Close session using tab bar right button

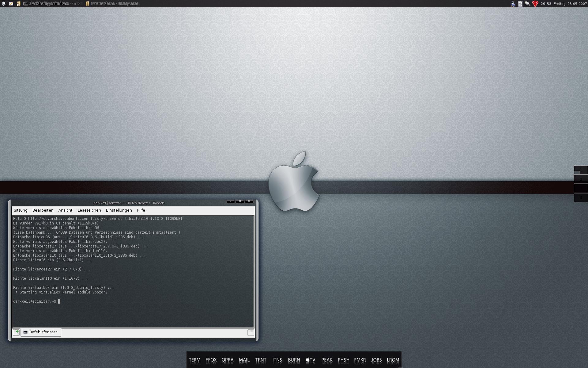click(x=251, y=332)
